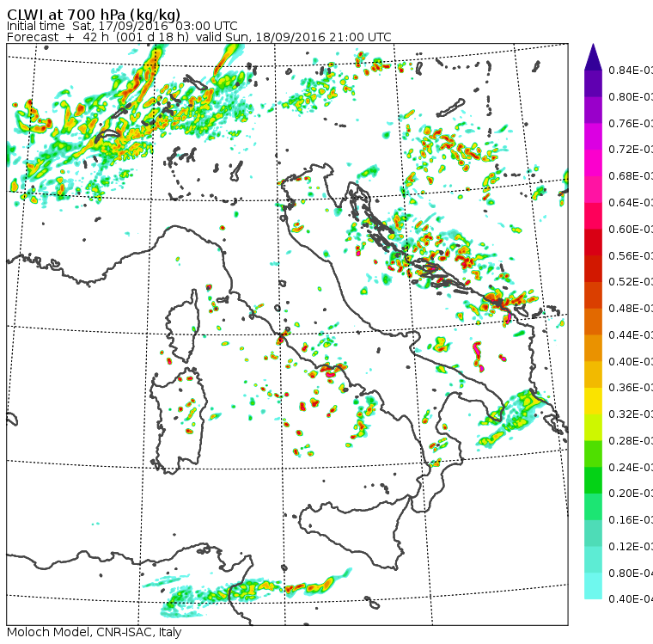The width and height of the screenshot is (653, 644).
Task: Click the 0.76E-03 legend label
Action: pyautogui.click(x=631, y=123)
